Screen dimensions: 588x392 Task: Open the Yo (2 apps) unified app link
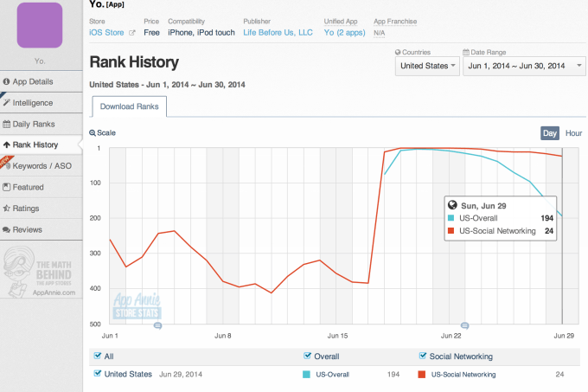(344, 33)
